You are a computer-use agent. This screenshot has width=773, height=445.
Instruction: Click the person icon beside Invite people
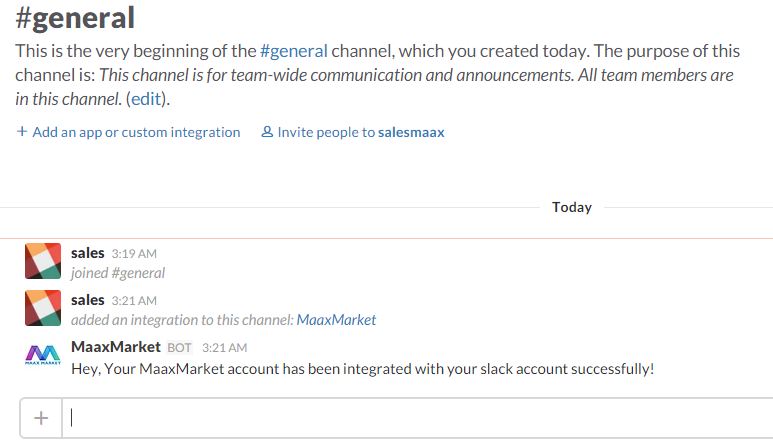267,132
